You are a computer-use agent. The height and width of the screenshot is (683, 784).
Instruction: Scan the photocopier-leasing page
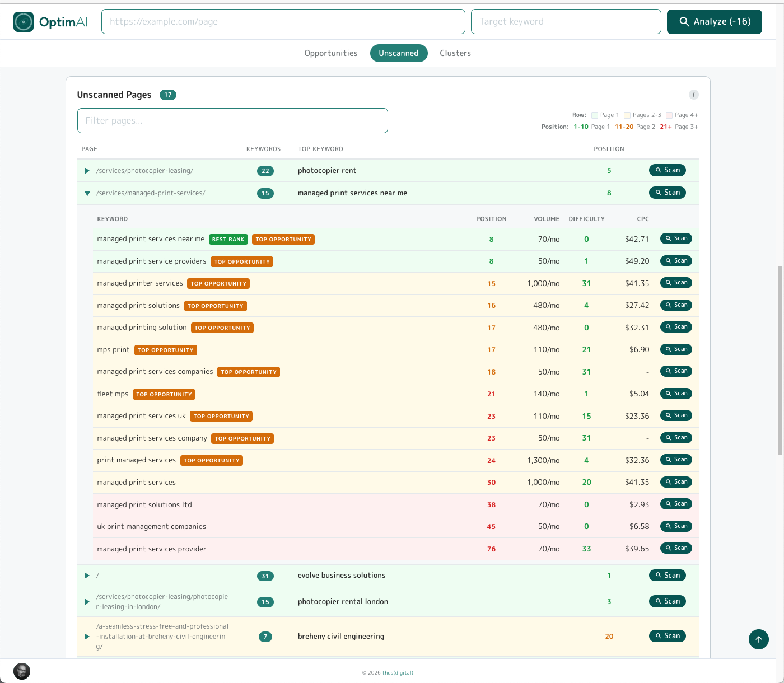tap(668, 170)
